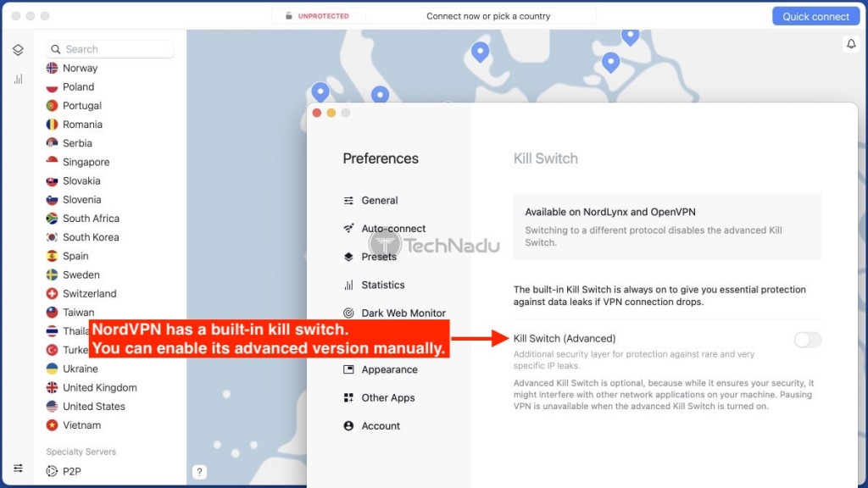Click the Switzerland flag icon
Image resolution: width=868 pixels, height=488 pixels.
point(52,294)
